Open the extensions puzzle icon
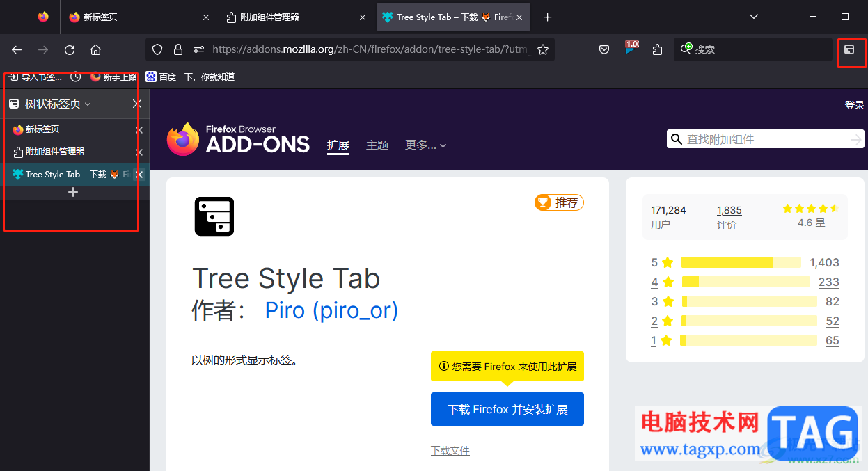This screenshot has width=868, height=471. [x=657, y=49]
